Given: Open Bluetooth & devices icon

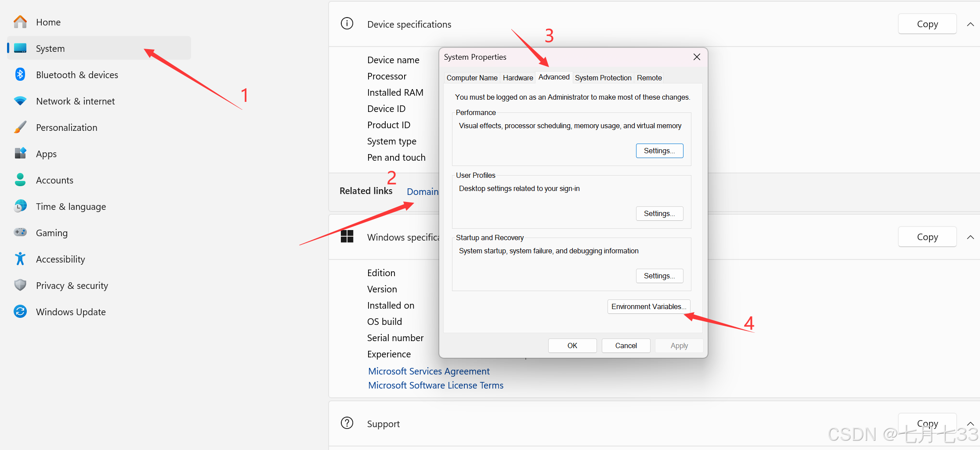Looking at the screenshot, I should (x=20, y=75).
